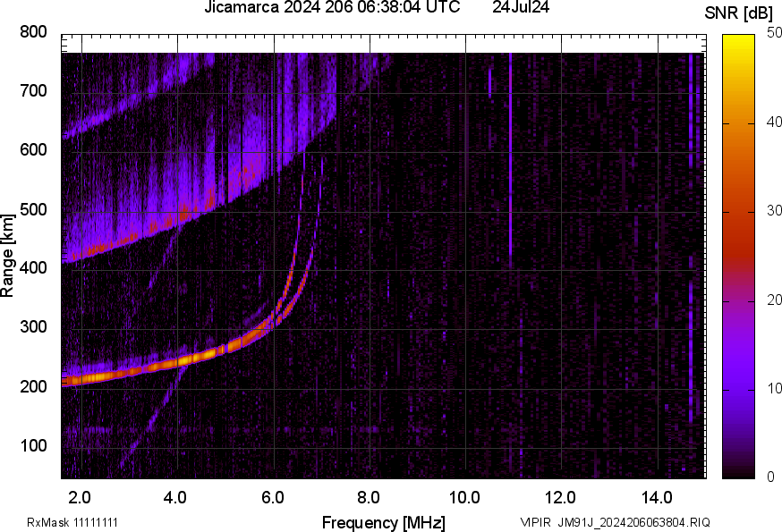
Task: Click range tick label "300"
Action: (x=33, y=327)
